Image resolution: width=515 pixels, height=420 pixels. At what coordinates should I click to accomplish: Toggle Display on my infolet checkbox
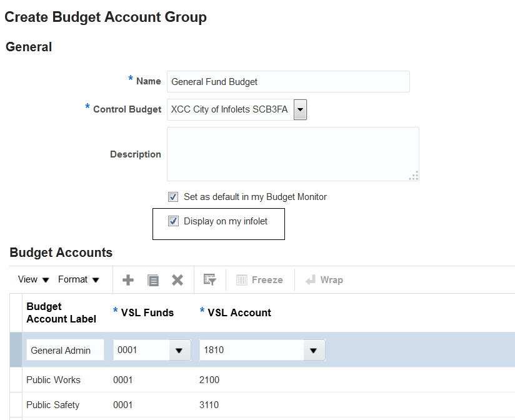pyautogui.click(x=173, y=221)
